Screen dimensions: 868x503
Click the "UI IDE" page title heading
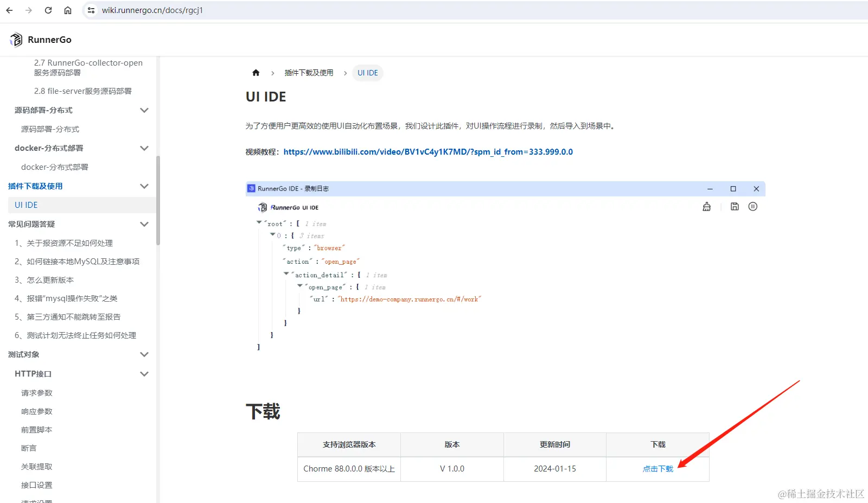point(266,97)
